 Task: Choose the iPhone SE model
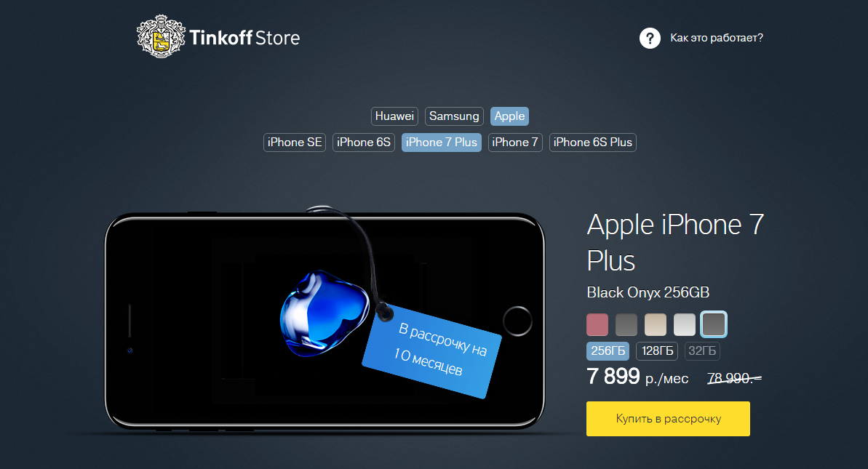click(x=295, y=142)
